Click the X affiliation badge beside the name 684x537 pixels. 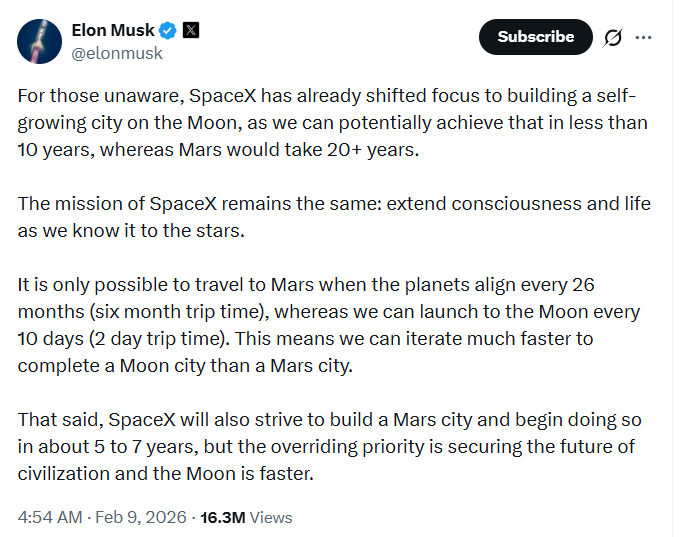coord(192,31)
